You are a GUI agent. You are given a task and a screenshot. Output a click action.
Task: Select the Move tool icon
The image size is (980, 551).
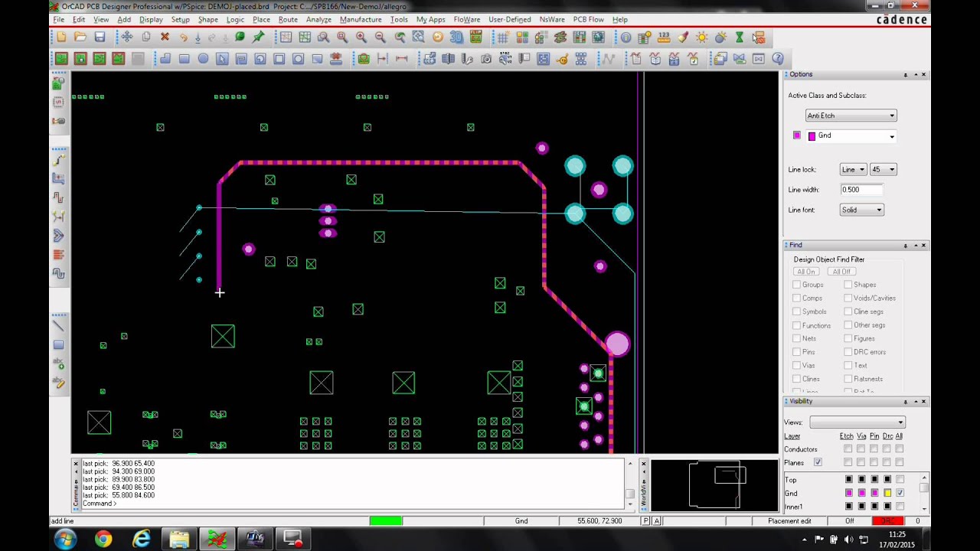[127, 37]
